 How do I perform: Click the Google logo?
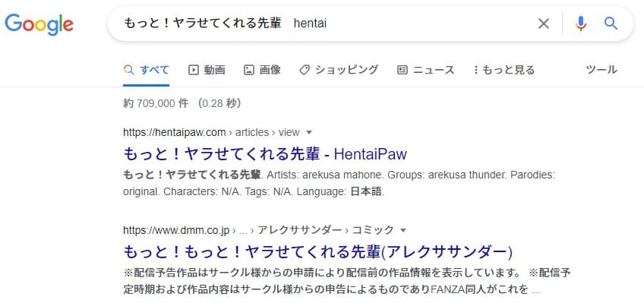(x=39, y=24)
